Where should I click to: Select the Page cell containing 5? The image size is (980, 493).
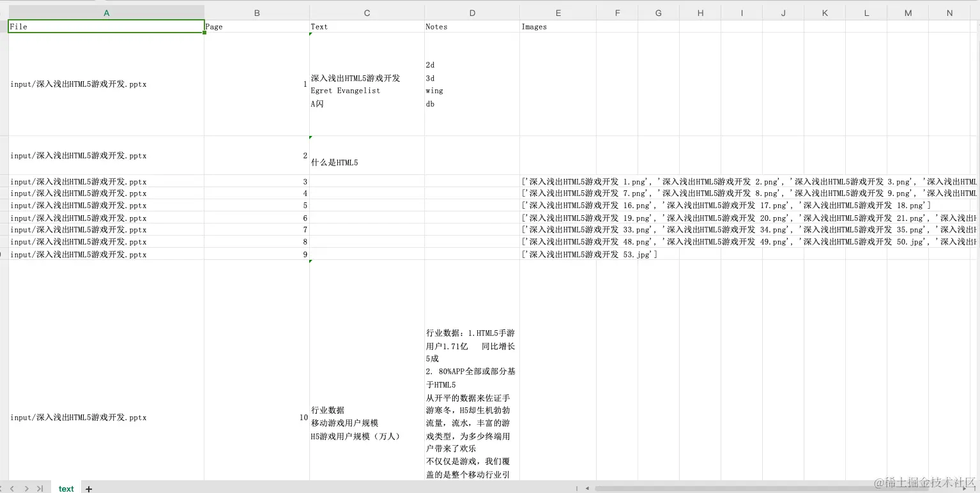[x=257, y=206]
